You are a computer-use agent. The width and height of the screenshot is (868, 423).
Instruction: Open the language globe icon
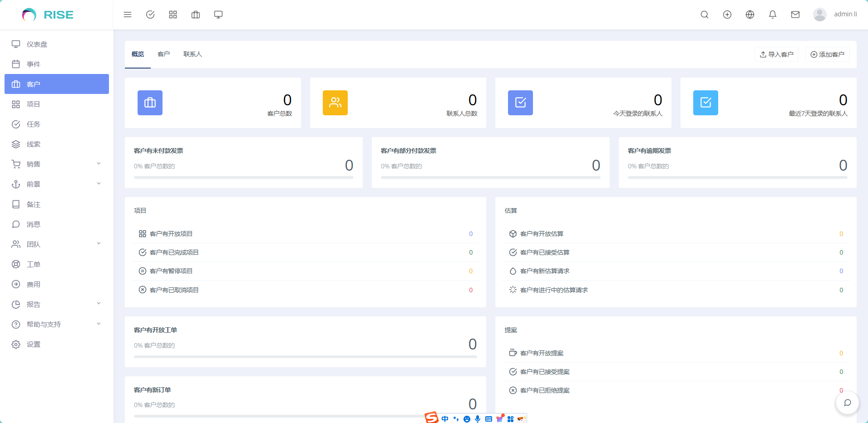tap(750, 15)
